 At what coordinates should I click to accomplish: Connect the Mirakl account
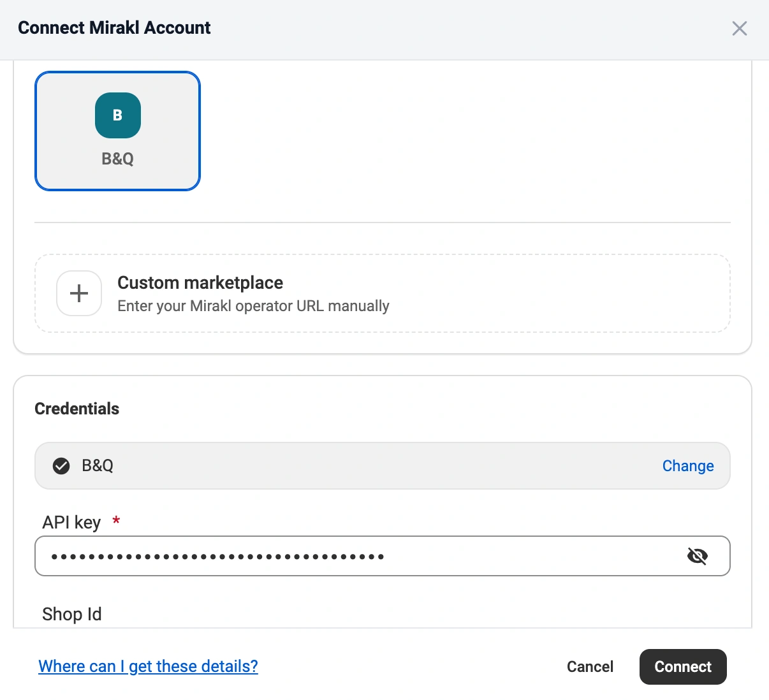coord(683,667)
